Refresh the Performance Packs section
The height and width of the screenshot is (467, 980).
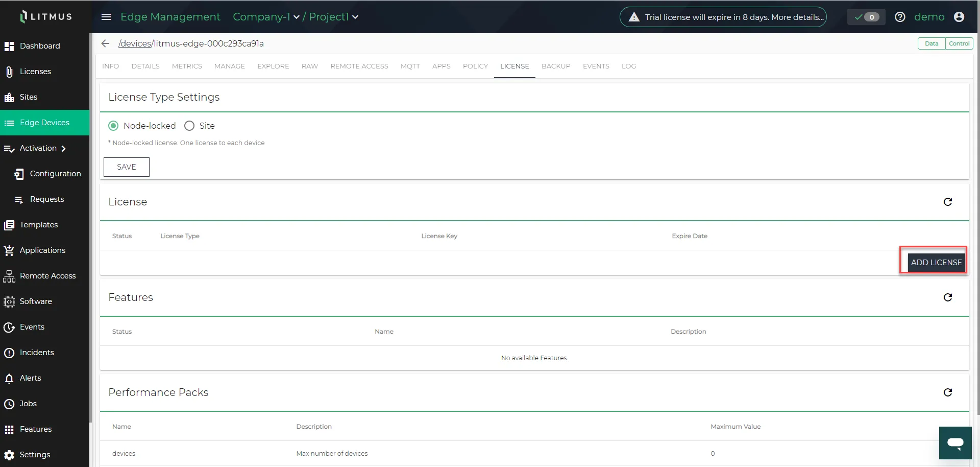click(x=948, y=392)
